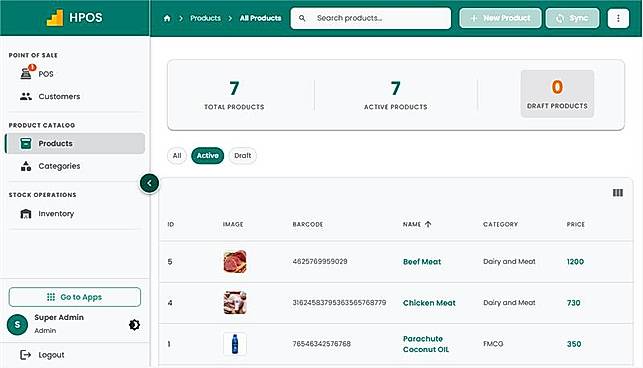
Task: Toggle sort on Name column header
Action: [412, 224]
